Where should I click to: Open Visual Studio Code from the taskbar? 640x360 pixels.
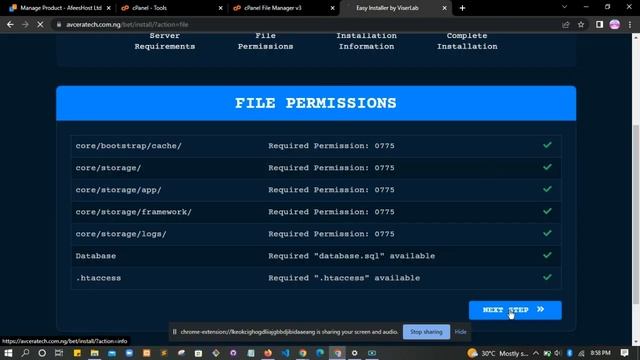pyautogui.click(x=285, y=353)
